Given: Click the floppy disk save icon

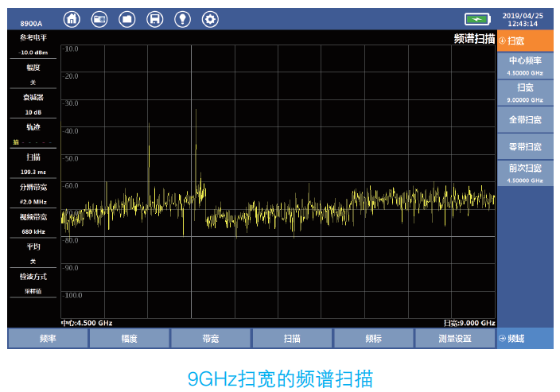Looking at the screenshot, I should coord(155,19).
